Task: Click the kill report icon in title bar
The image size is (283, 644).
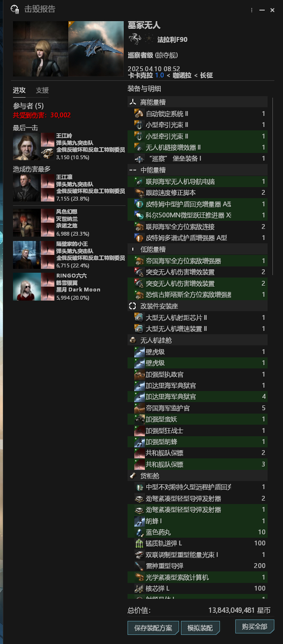Action: click(x=15, y=9)
